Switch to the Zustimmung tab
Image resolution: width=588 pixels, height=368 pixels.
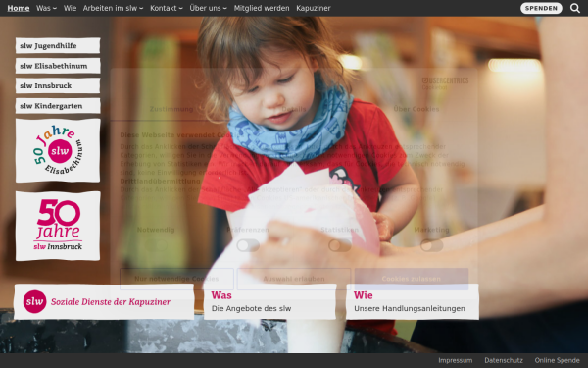pos(171,109)
